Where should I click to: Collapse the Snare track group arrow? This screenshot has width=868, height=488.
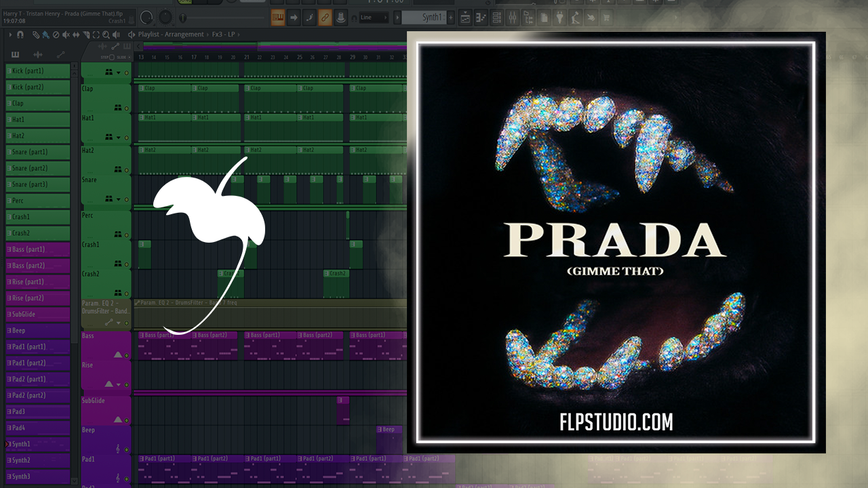[119, 199]
